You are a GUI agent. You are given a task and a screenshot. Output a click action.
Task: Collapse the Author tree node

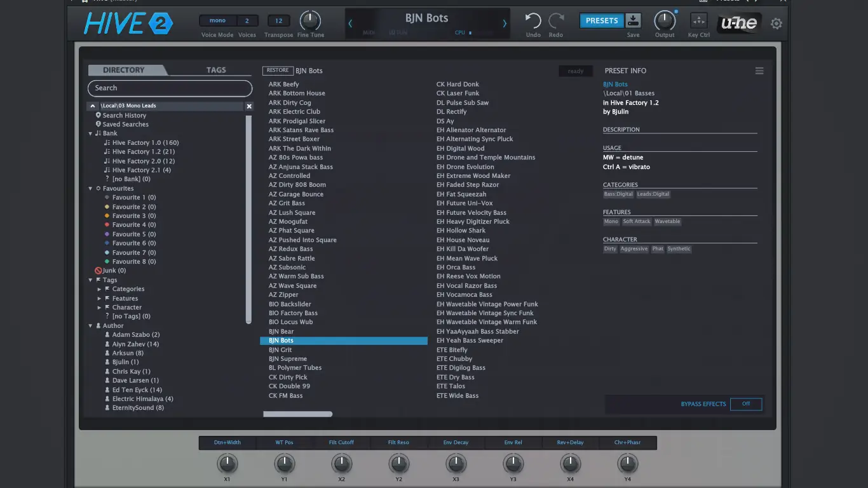click(x=90, y=326)
